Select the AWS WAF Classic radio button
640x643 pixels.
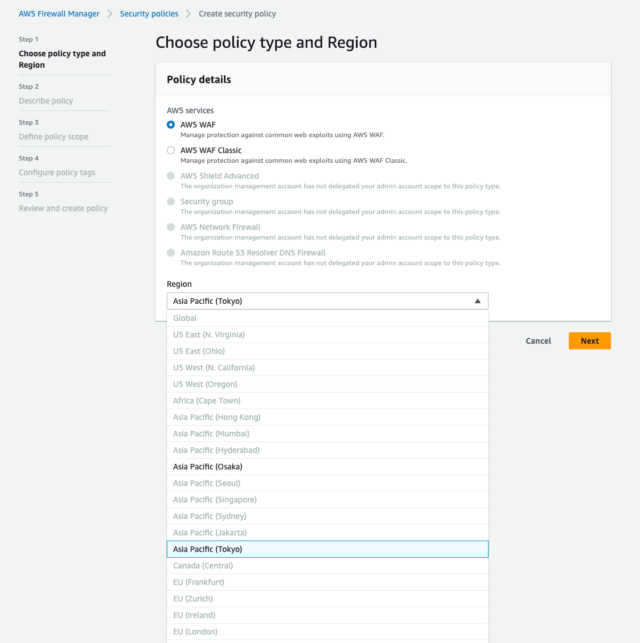coord(171,150)
